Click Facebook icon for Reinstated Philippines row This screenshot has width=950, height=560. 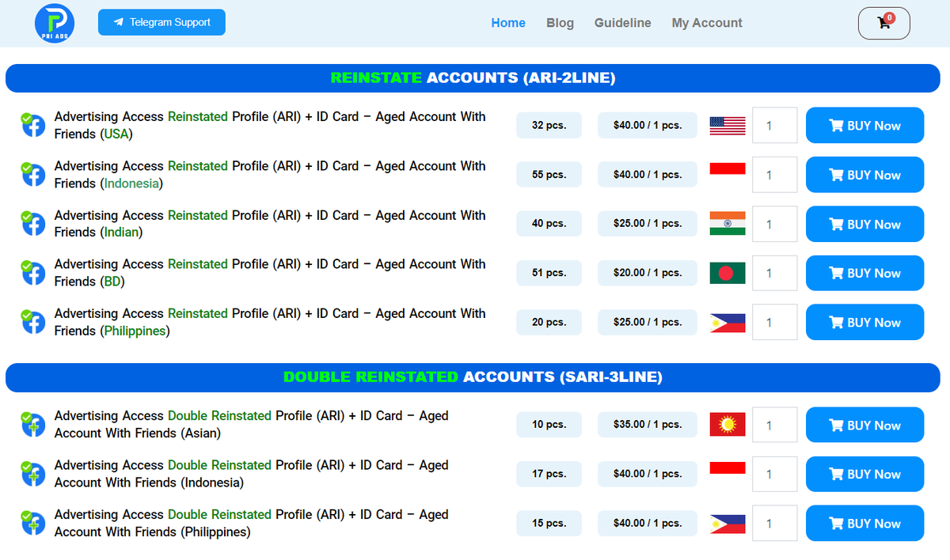click(32, 322)
